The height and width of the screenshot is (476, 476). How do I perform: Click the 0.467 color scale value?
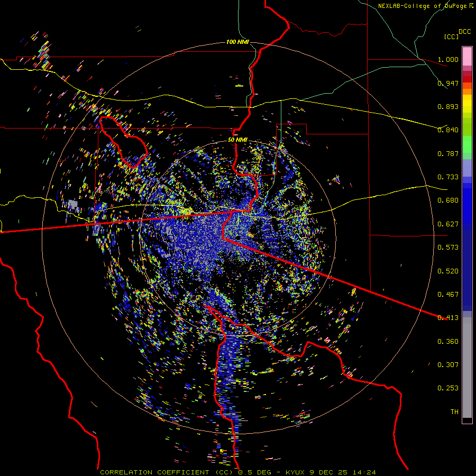click(448, 295)
